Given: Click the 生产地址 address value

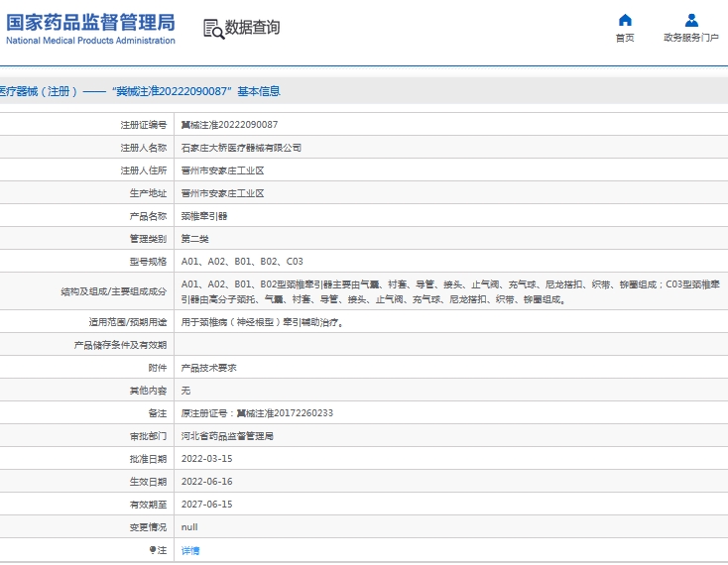Looking at the screenshot, I should click(x=222, y=193).
